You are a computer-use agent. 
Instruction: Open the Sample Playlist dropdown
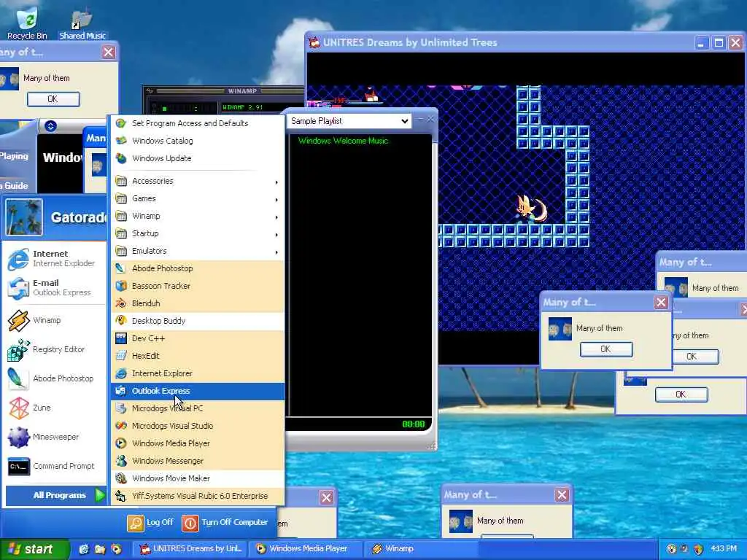pyautogui.click(x=349, y=121)
